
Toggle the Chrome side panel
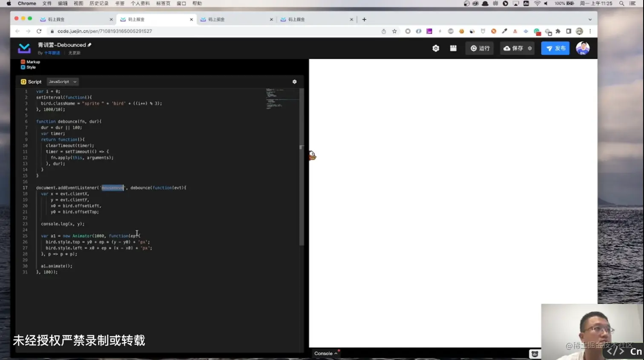[x=569, y=31]
